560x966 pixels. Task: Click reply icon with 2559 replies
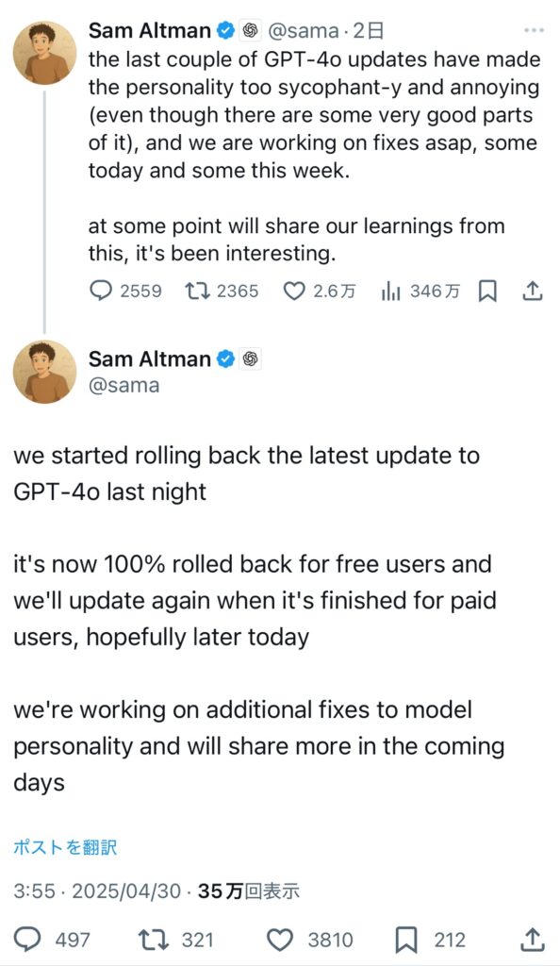tap(101, 291)
